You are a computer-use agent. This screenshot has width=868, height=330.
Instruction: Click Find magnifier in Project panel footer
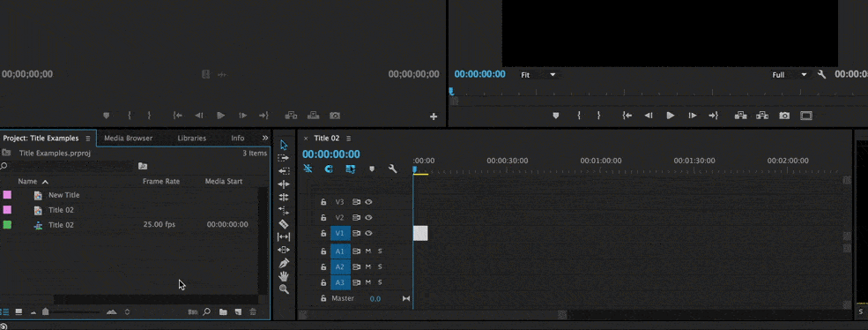tap(207, 311)
